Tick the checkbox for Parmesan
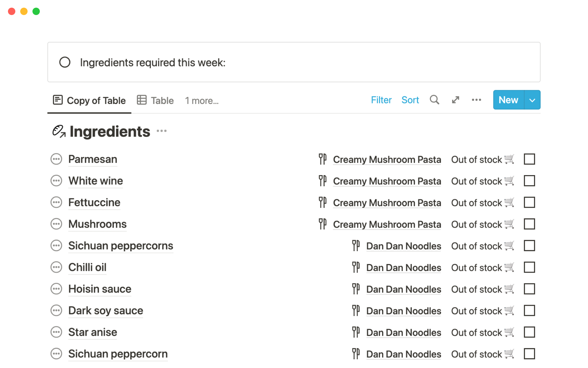The image size is (588, 368). point(529,159)
